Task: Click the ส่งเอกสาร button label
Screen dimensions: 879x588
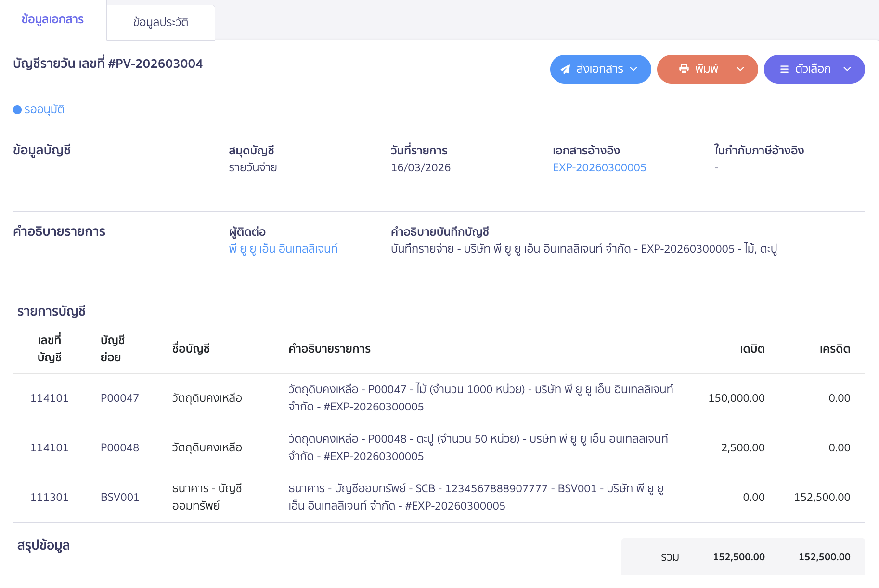Action: (599, 69)
